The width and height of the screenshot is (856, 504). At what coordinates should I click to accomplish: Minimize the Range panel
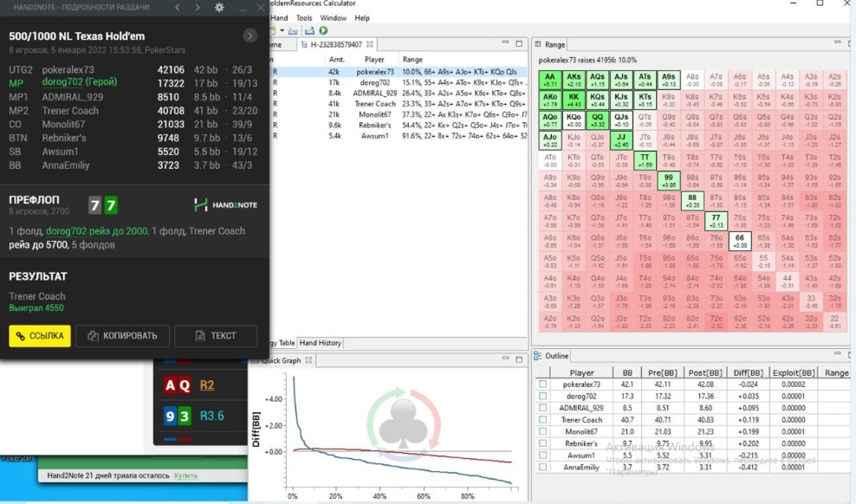(x=838, y=43)
